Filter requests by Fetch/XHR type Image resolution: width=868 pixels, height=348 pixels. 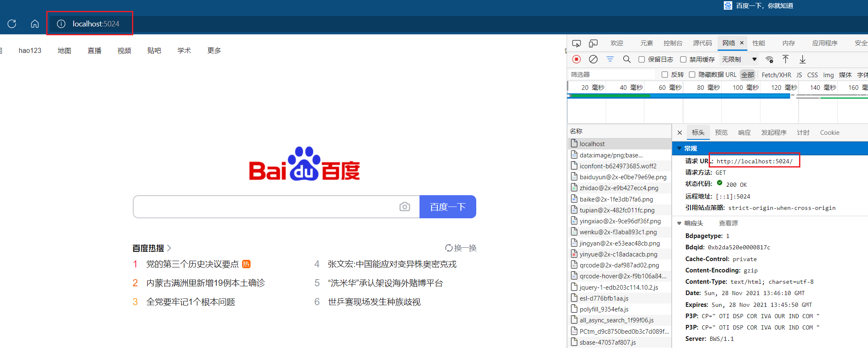coord(776,75)
